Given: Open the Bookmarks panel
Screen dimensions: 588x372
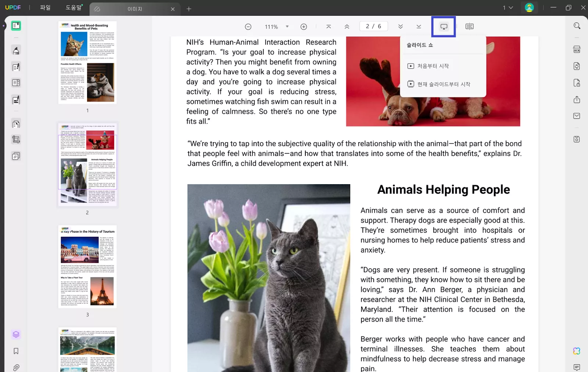Looking at the screenshot, I should (x=16, y=351).
